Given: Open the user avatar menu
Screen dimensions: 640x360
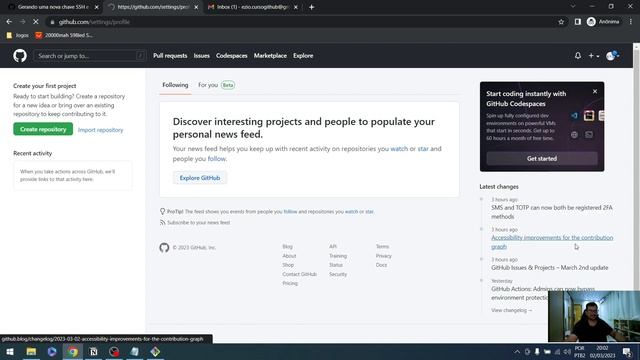Looking at the screenshot, I should click(x=613, y=56).
